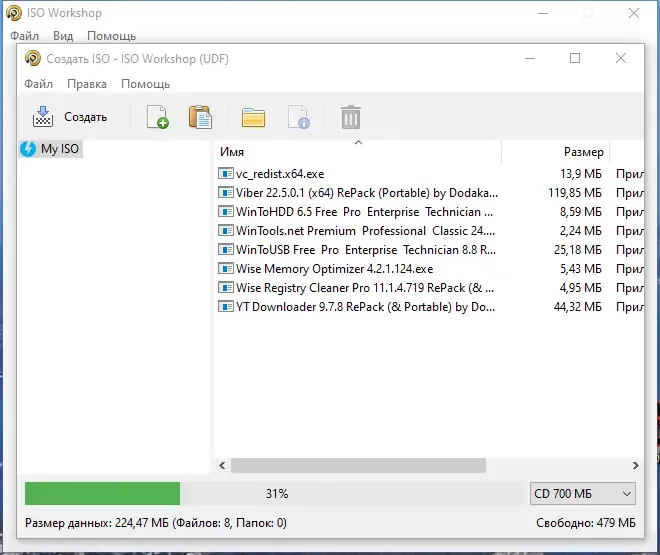
Task: Open the Правка menu
Action: [x=87, y=84]
